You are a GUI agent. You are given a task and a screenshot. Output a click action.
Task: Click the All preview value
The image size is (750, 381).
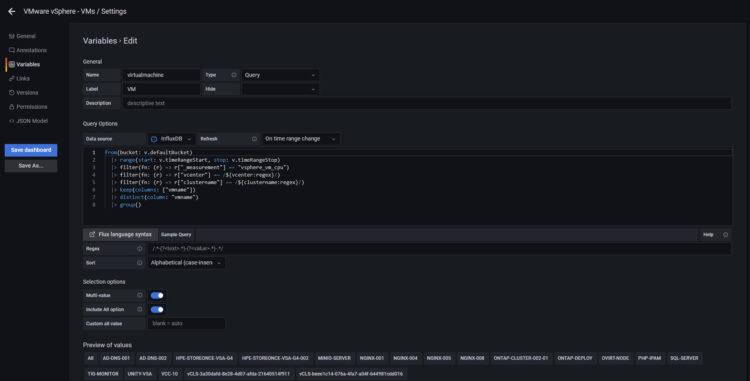click(x=90, y=358)
